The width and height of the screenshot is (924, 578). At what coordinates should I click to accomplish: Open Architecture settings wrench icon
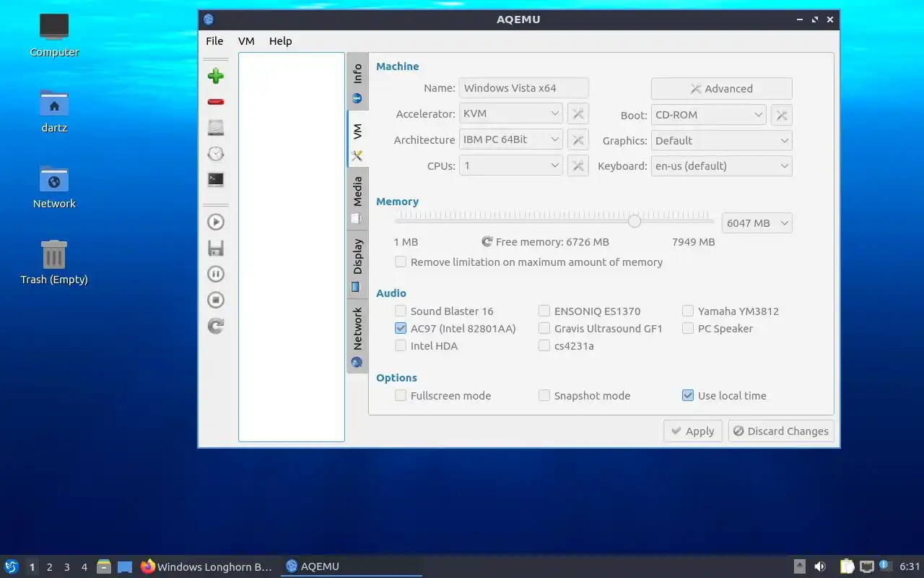coord(578,139)
